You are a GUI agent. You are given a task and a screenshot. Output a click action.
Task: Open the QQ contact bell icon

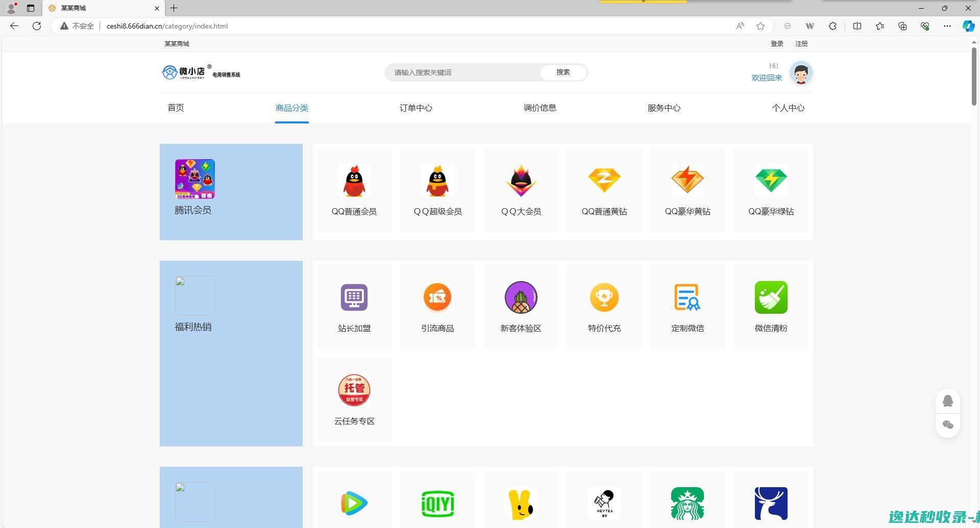pyautogui.click(x=948, y=401)
